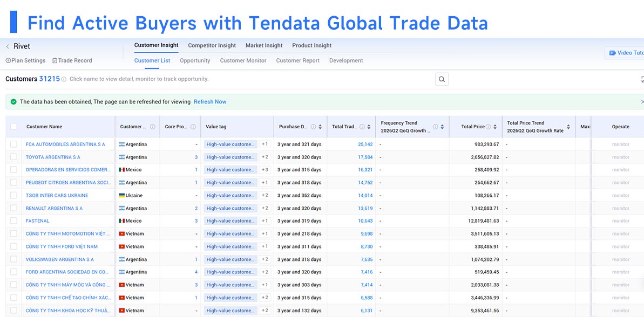Open the Development sub-tab
644x317 pixels.
point(346,60)
